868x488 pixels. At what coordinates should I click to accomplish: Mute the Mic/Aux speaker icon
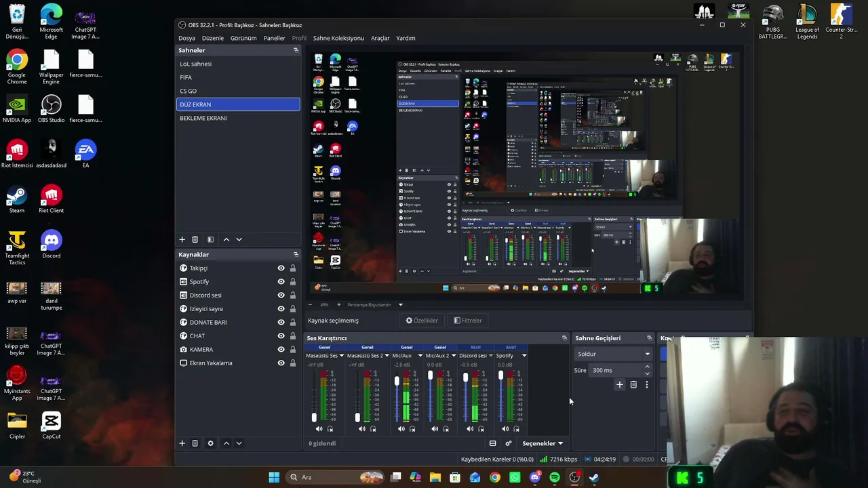[x=401, y=429]
